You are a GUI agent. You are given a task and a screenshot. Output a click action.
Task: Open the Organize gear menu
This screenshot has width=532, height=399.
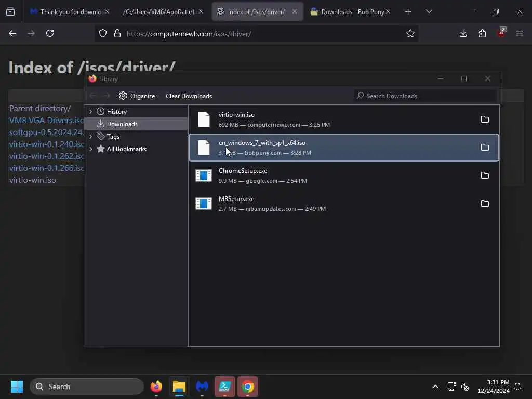pos(138,96)
